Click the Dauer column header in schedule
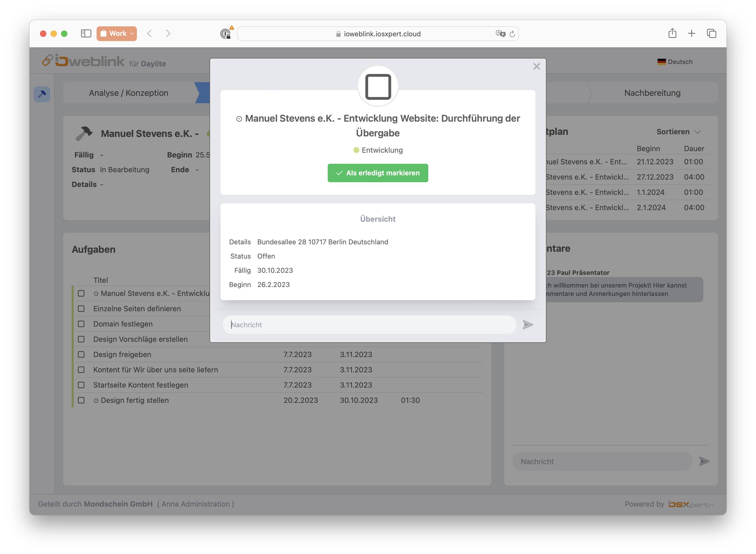This screenshot has height=554, width=756. [x=694, y=149]
